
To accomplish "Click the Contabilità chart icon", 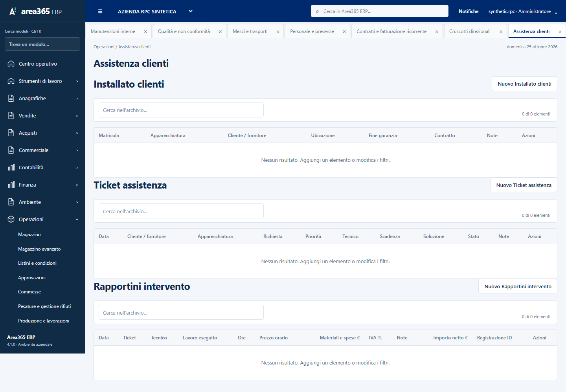I will pyautogui.click(x=11, y=167).
